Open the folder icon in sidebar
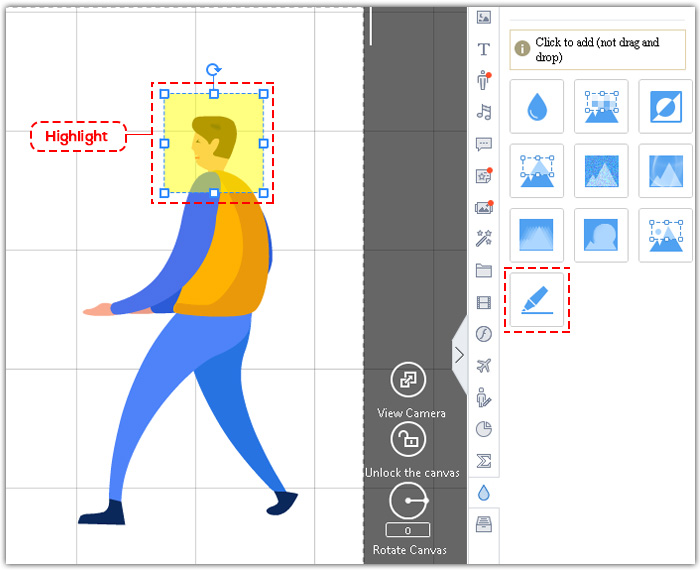Screen dimensions: 700x570 (x=484, y=270)
